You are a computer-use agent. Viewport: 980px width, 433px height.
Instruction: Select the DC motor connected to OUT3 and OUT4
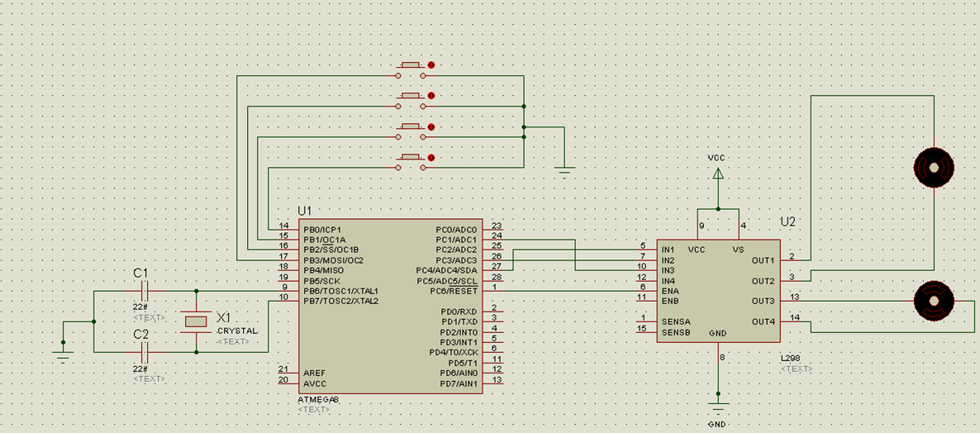pos(933,301)
